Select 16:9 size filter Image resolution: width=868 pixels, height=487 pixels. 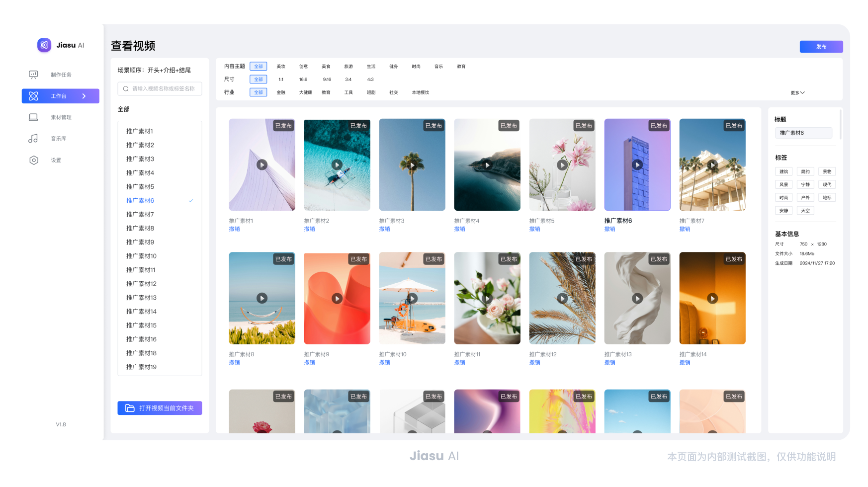pyautogui.click(x=303, y=80)
